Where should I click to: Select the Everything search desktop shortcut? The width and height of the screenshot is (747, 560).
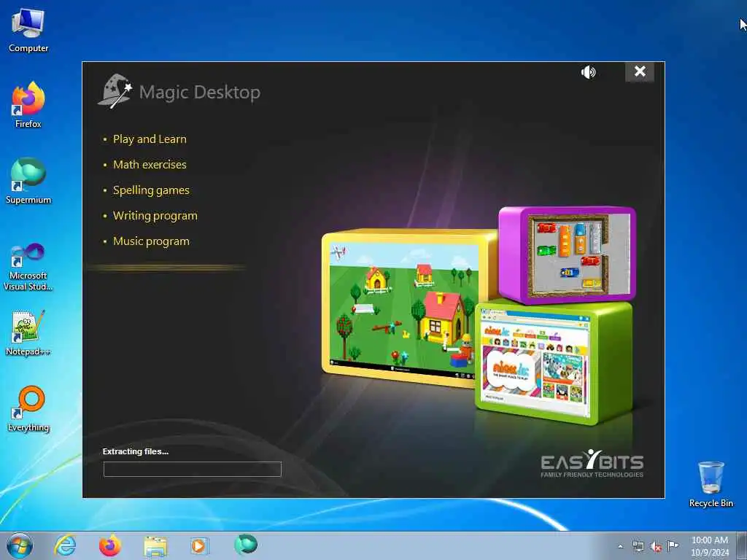28,408
